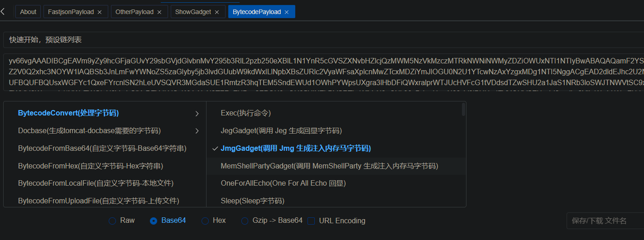
Task: Choose MemShellPartyGadget from the list
Action: click(x=329, y=166)
